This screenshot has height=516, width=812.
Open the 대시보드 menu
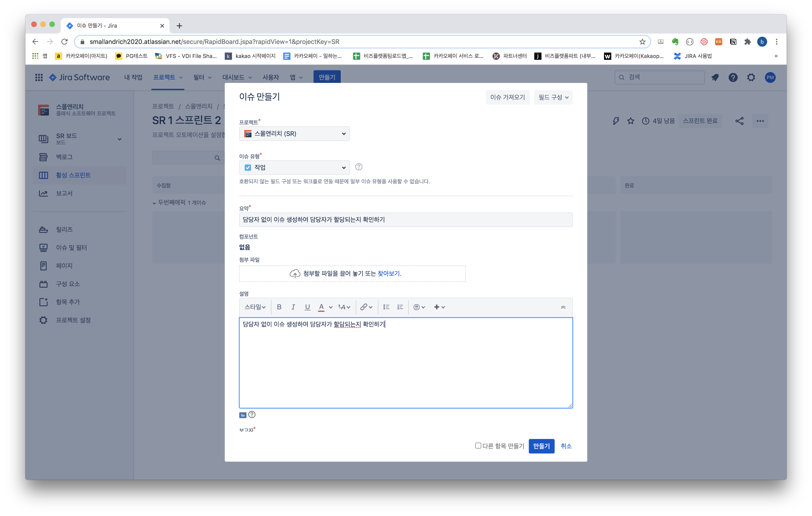point(237,77)
